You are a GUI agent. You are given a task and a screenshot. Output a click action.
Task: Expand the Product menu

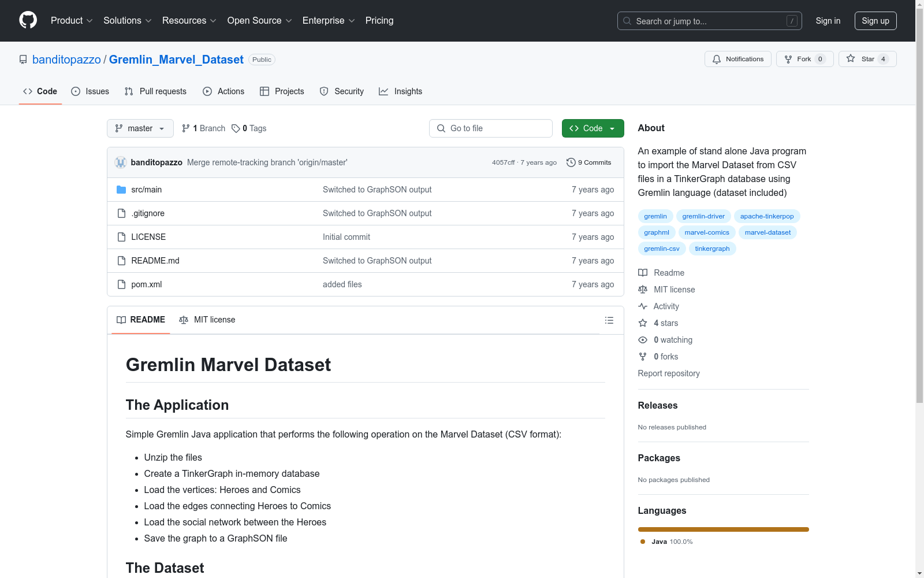click(72, 21)
